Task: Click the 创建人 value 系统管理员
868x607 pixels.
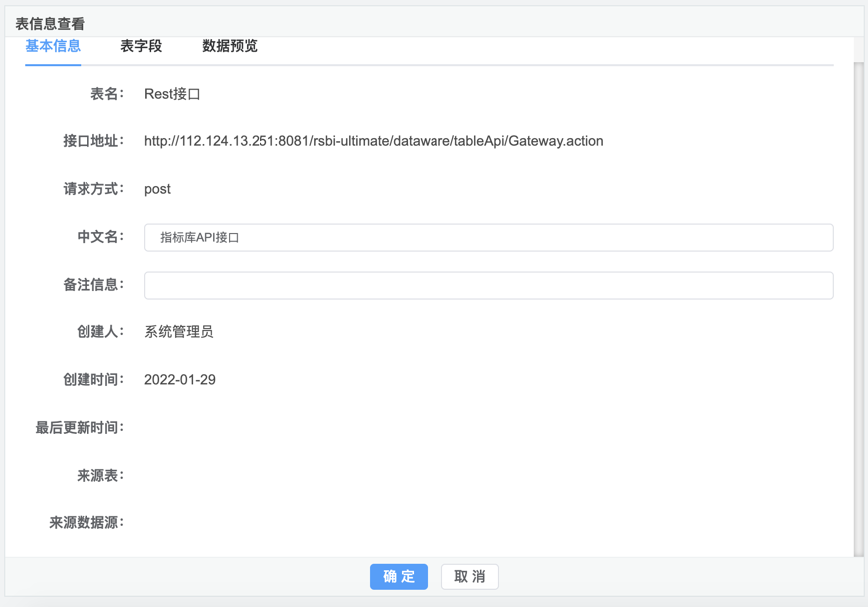Action: pyautogui.click(x=178, y=332)
